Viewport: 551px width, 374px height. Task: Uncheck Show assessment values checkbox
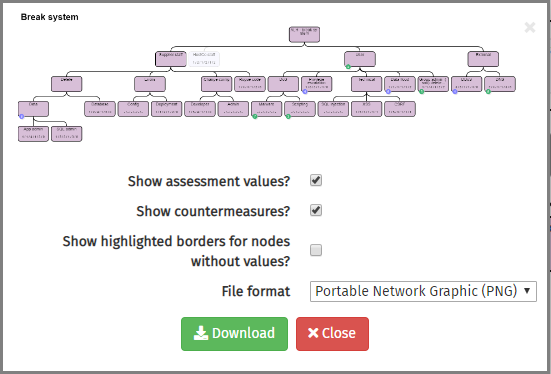[316, 180]
